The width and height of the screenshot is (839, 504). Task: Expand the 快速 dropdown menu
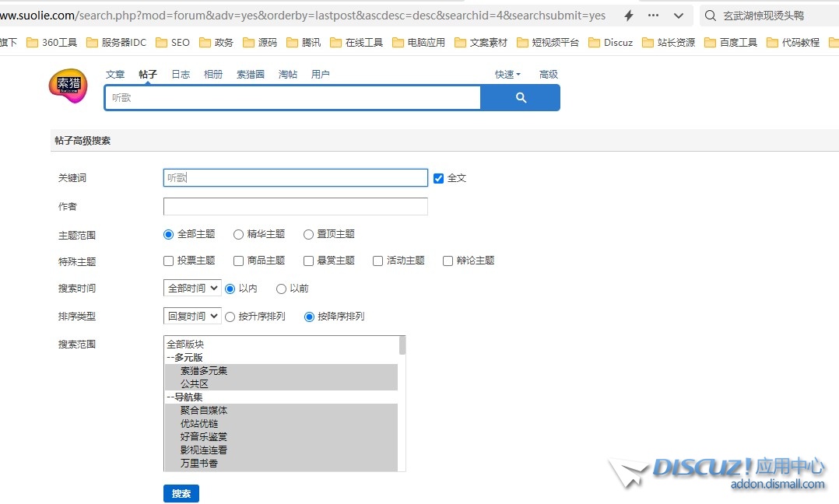pos(507,75)
